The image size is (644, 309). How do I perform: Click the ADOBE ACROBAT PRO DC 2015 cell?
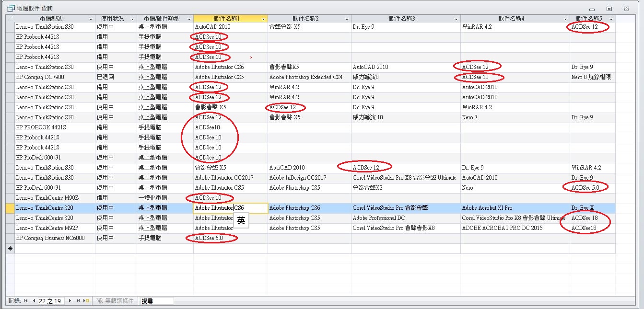click(515, 228)
